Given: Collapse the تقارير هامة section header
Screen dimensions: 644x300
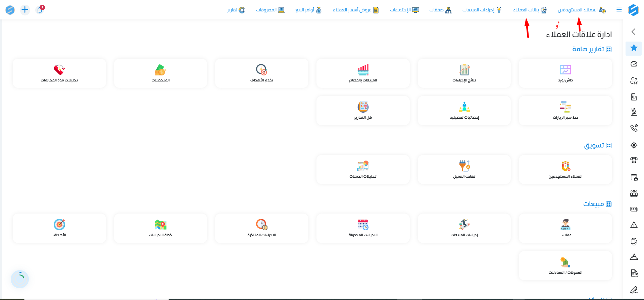Looking at the screenshot, I should click(x=592, y=49).
